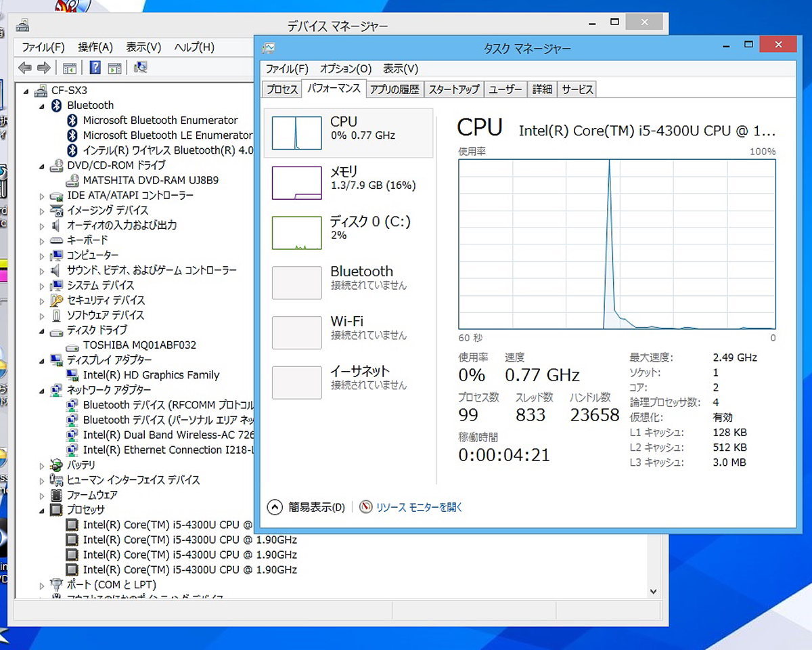
Task: Expand the サウンド、ビデオ、およびゲーム コントローラー node
Action: [x=42, y=270]
